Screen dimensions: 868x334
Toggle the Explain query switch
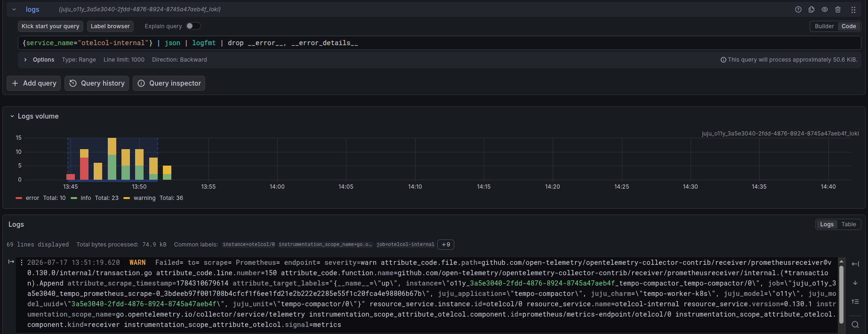[193, 26]
